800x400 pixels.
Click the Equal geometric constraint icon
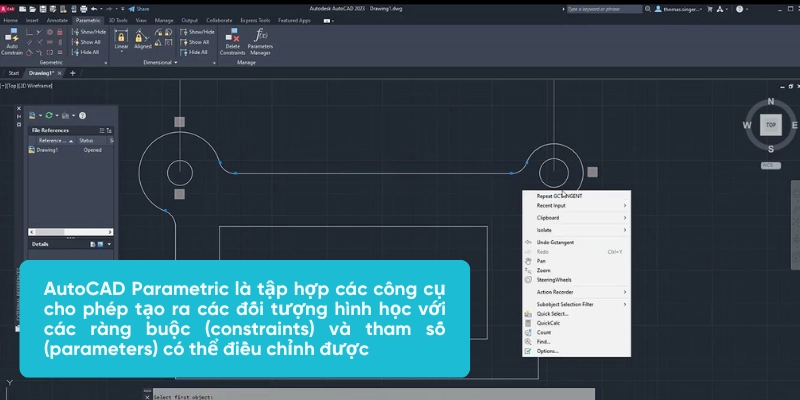tap(60, 52)
